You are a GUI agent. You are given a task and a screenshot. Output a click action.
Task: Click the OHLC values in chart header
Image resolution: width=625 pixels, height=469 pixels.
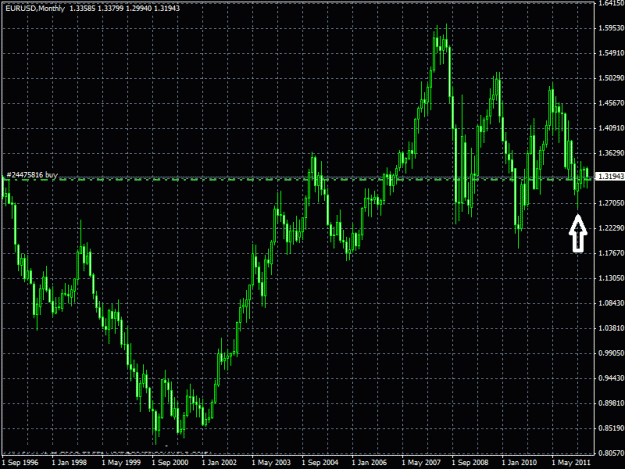(125, 8)
